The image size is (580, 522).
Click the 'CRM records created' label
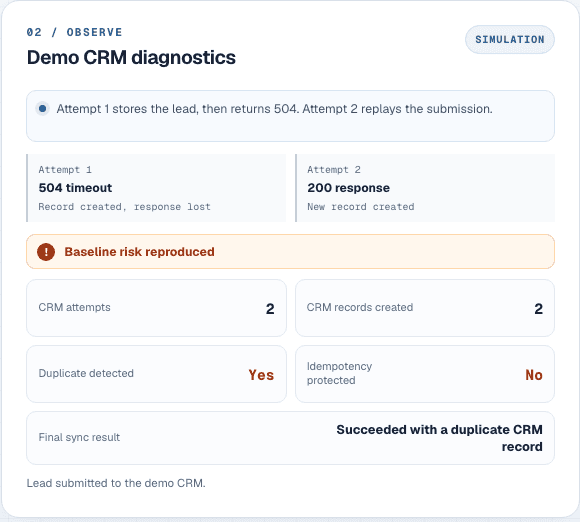pyautogui.click(x=360, y=307)
